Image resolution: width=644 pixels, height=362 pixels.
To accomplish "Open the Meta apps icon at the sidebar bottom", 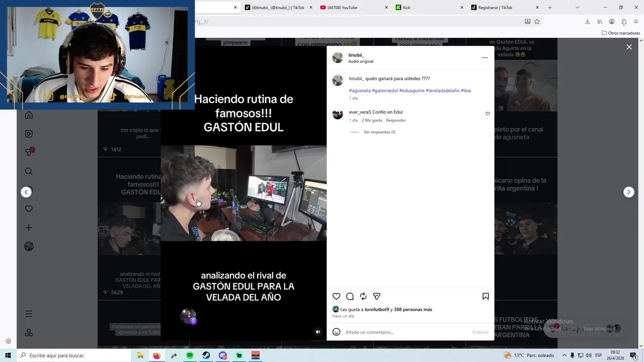I will (x=29, y=333).
